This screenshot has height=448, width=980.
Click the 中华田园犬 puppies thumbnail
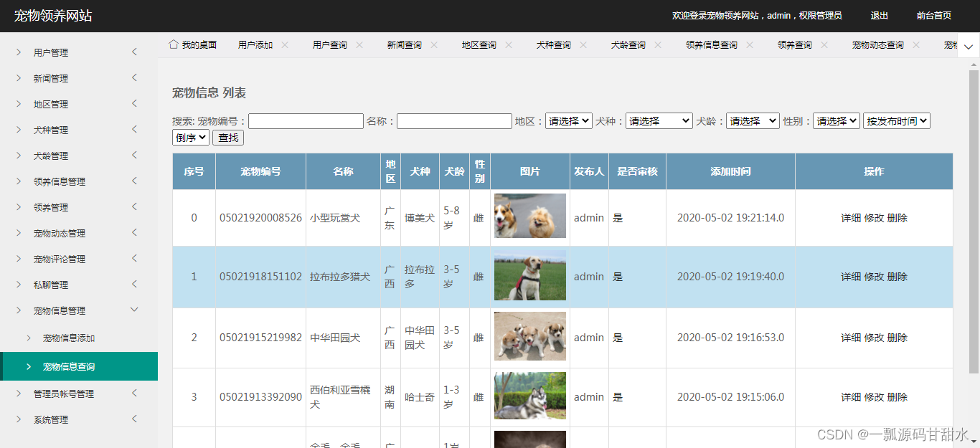530,336
